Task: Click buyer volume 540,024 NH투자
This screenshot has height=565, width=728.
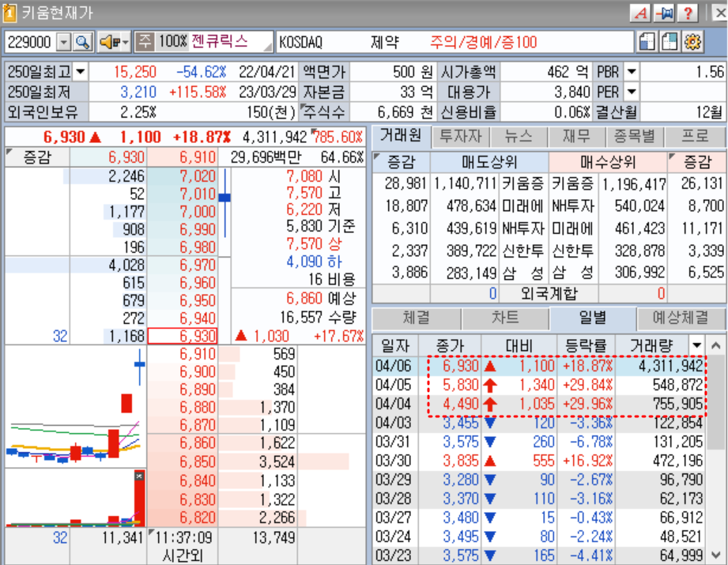Action: (608, 205)
